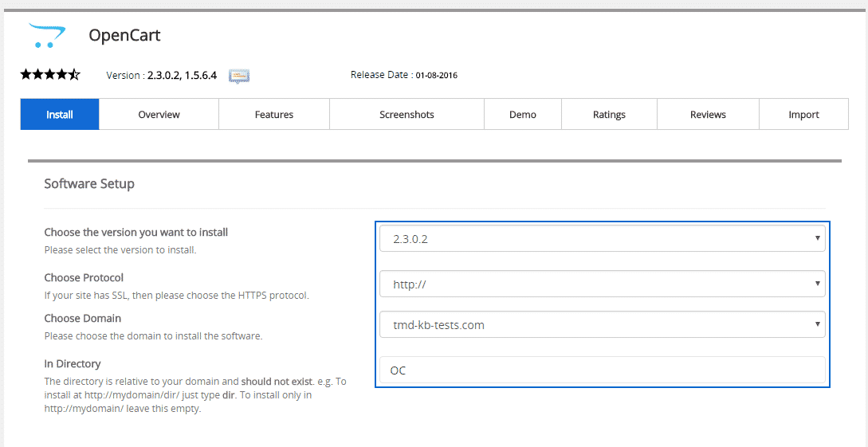
Task: Go to the Ratings tab
Action: pyautogui.click(x=609, y=115)
